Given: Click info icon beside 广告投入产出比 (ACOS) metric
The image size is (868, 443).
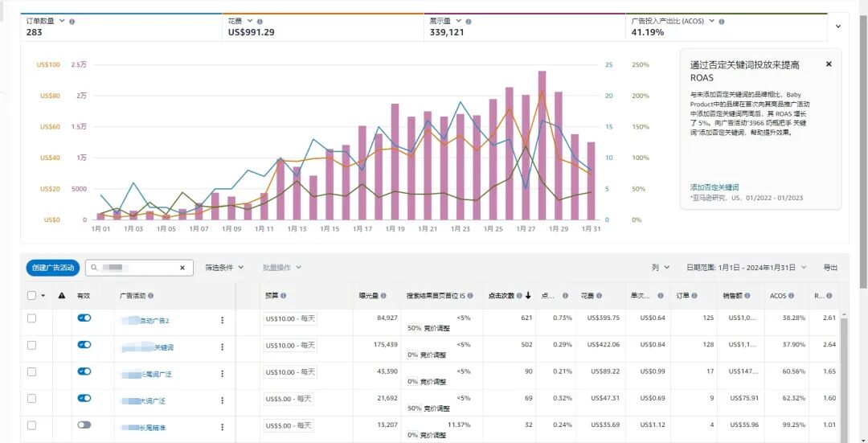Looking at the screenshot, I should coord(722,21).
